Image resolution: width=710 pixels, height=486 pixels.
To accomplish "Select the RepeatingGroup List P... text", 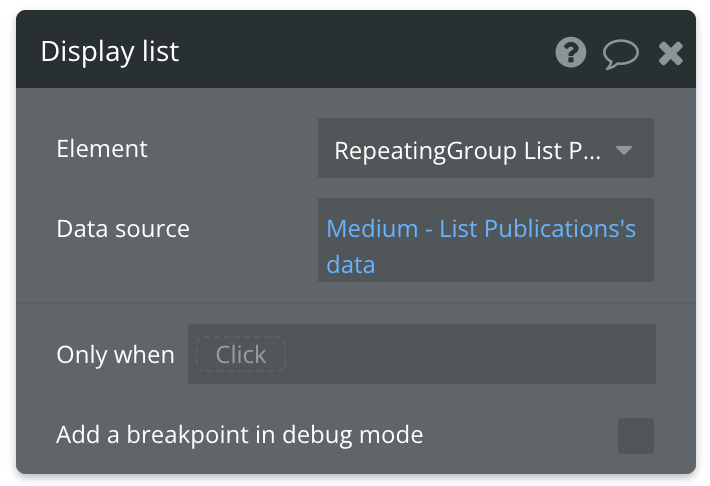I will [468, 151].
